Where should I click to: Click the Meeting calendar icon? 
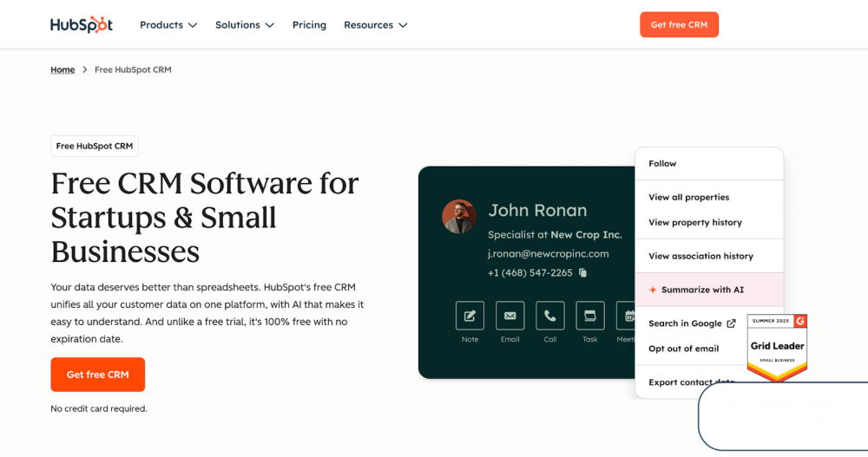point(626,316)
